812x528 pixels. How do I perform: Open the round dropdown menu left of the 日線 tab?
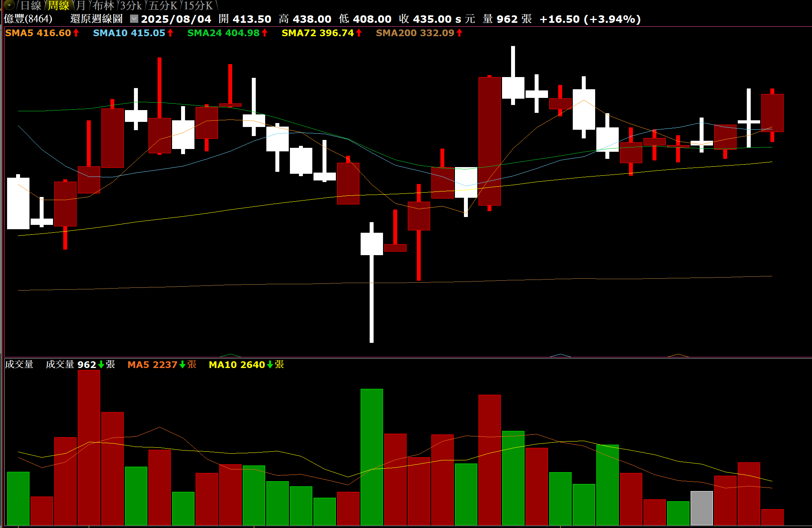9,5
